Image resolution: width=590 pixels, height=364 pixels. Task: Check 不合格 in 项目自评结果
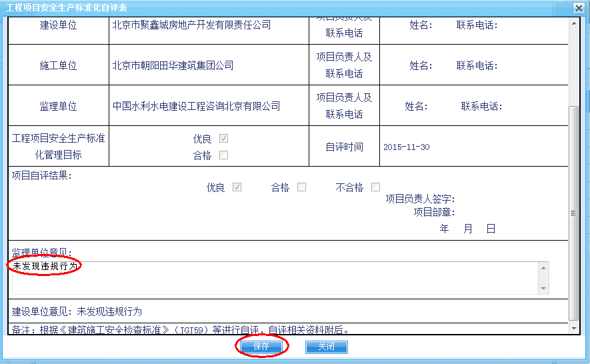[376, 187]
